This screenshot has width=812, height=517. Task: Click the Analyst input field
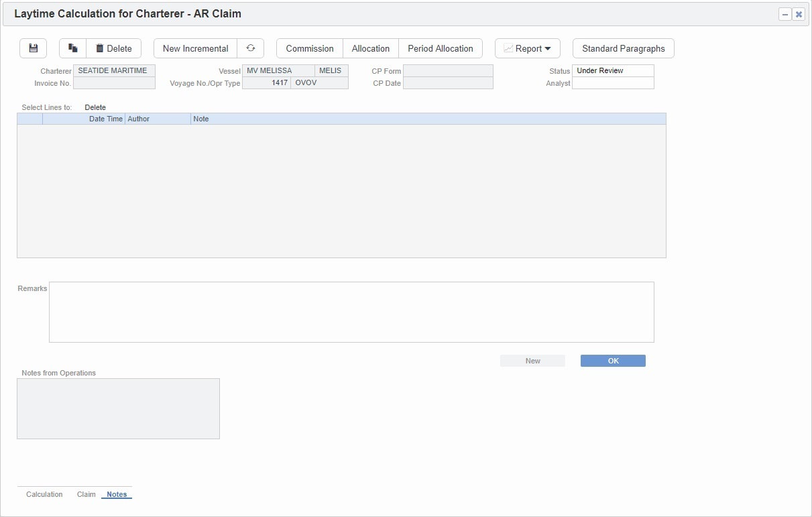click(613, 83)
